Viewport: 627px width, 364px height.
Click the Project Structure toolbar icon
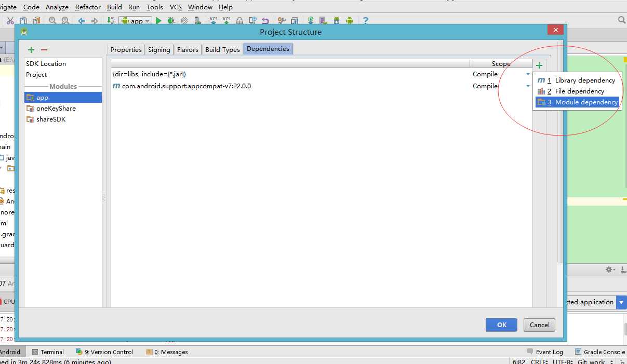click(x=295, y=21)
